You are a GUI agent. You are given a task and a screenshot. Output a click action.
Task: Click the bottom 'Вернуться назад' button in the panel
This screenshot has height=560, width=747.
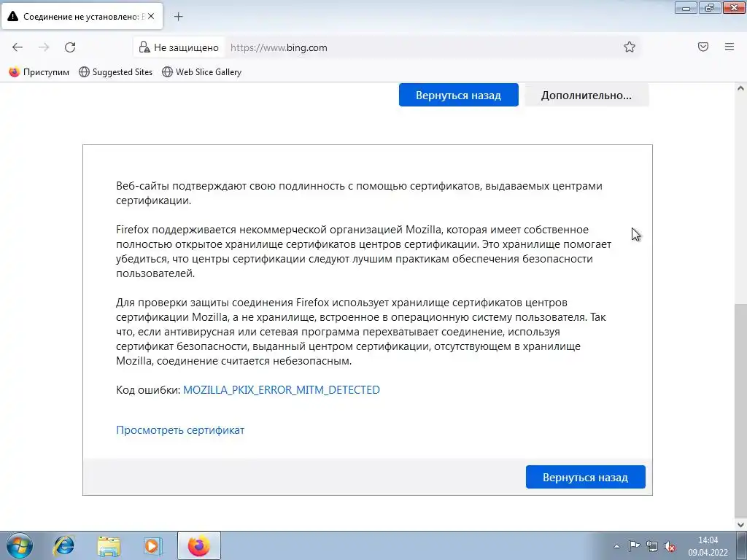pos(586,477)
